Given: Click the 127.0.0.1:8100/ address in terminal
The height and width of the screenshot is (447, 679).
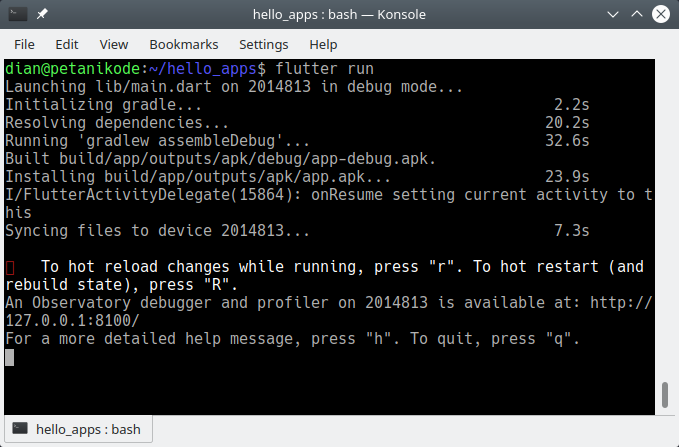Looking at the screenshot, I should tap(72, 321).
